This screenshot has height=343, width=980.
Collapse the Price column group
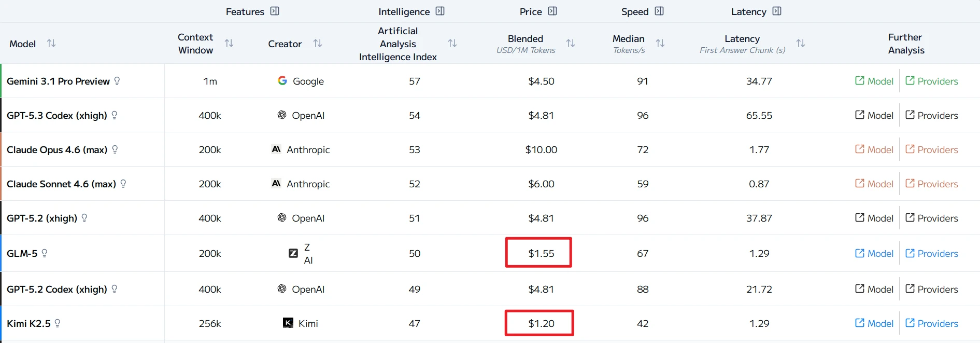pyautogui.click(x=552, y=11)
